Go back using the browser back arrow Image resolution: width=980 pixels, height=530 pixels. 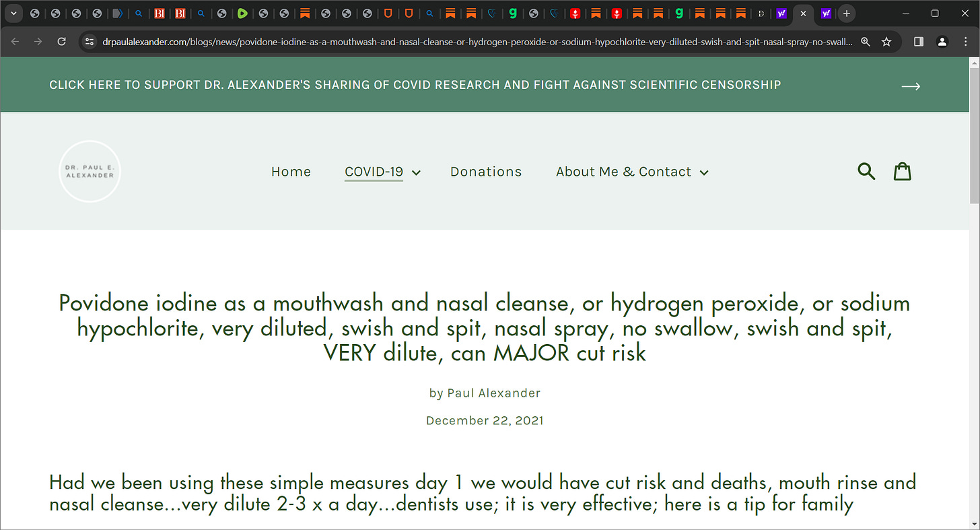coord(16,42)
